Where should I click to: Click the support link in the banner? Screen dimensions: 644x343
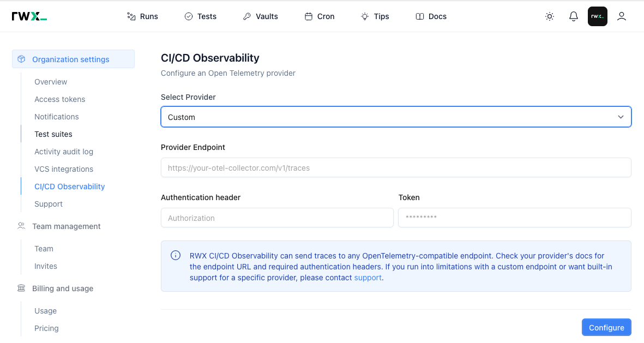368,278
